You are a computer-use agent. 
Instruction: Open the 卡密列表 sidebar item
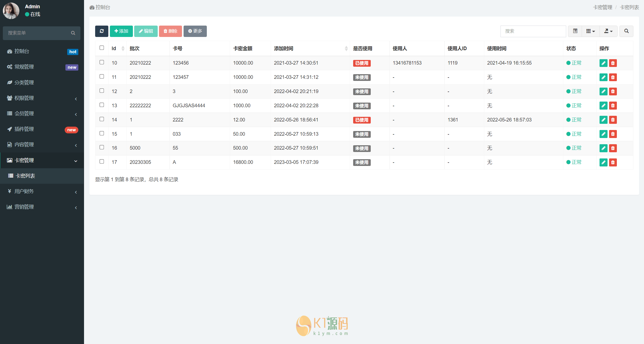(25, 176)
